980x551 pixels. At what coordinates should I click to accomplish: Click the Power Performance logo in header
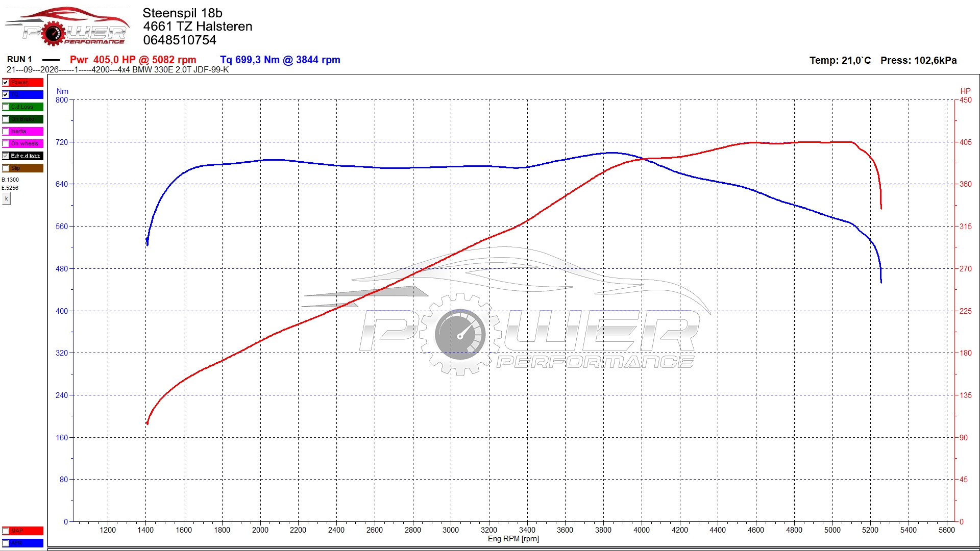pos(66,27)
